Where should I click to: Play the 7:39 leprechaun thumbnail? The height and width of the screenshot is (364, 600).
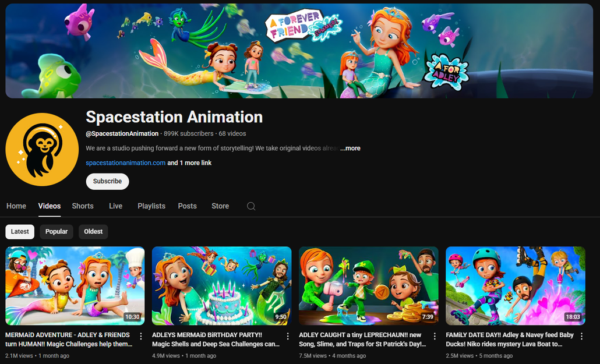(x=369, y=286)
